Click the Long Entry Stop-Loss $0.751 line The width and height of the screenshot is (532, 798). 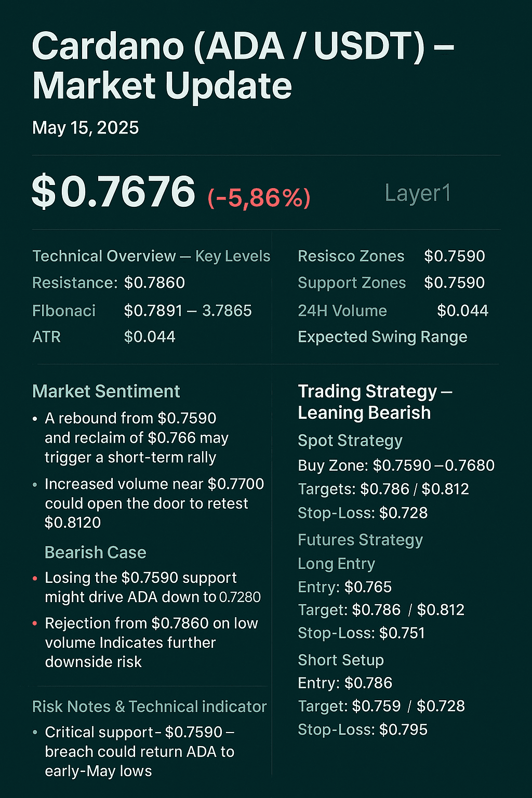(361, 633)
